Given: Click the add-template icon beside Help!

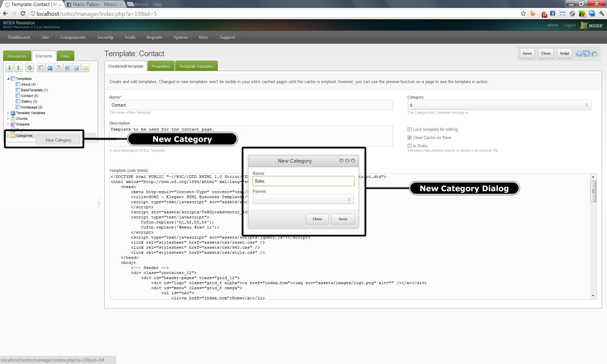Looking at the screenshot, I should click(x=579, y=54).
